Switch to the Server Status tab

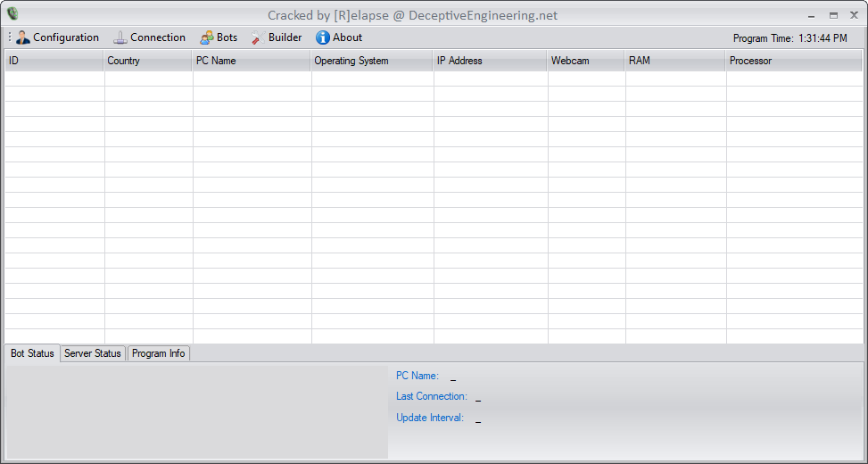coord(93,353)
